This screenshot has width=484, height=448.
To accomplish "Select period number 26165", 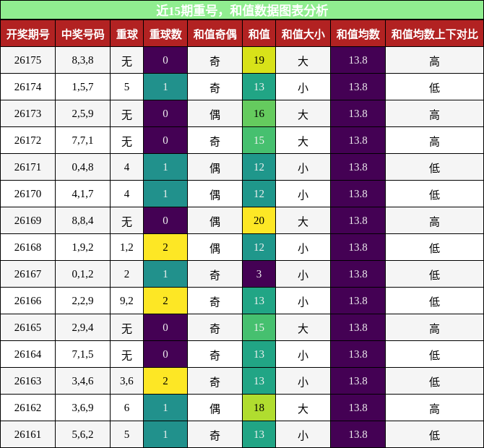I will click(x=27, y=327).
